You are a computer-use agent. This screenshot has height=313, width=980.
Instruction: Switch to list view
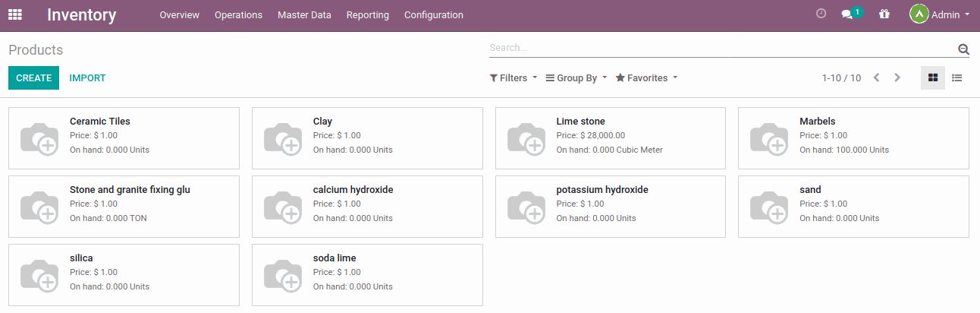pos(957,77)
